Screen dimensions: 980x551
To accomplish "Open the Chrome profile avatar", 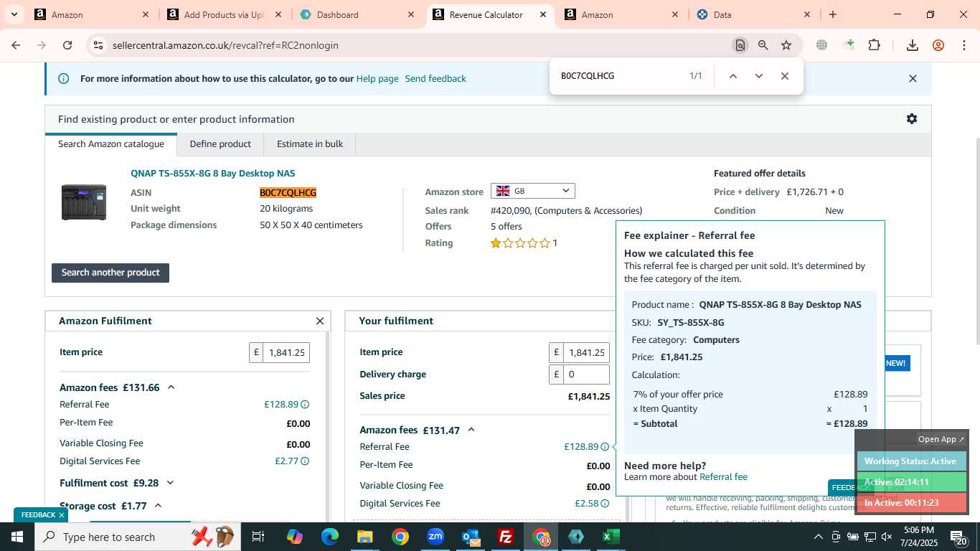I will click(x=938, y=45).
